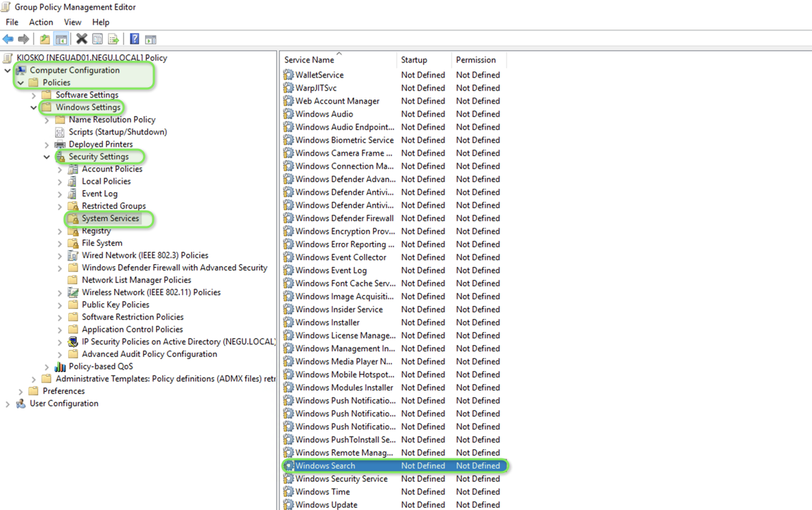Expand Administrative Templates node arrow

[34, 380]
